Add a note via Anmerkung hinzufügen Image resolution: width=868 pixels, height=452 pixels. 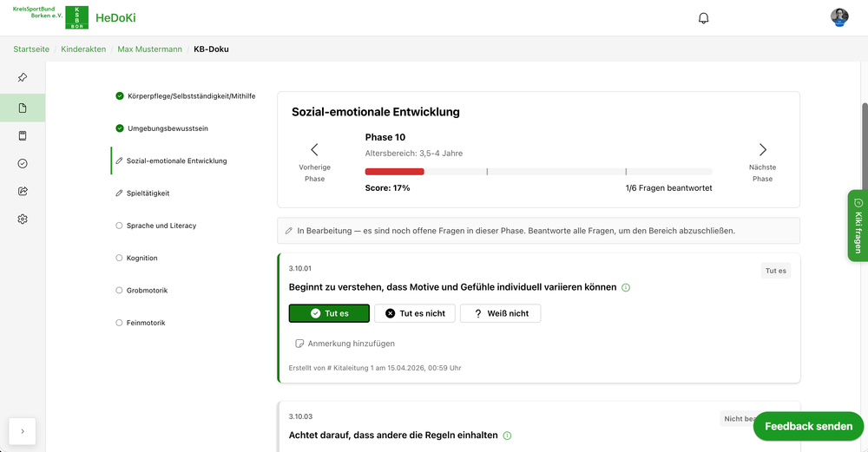click(345, 344)
